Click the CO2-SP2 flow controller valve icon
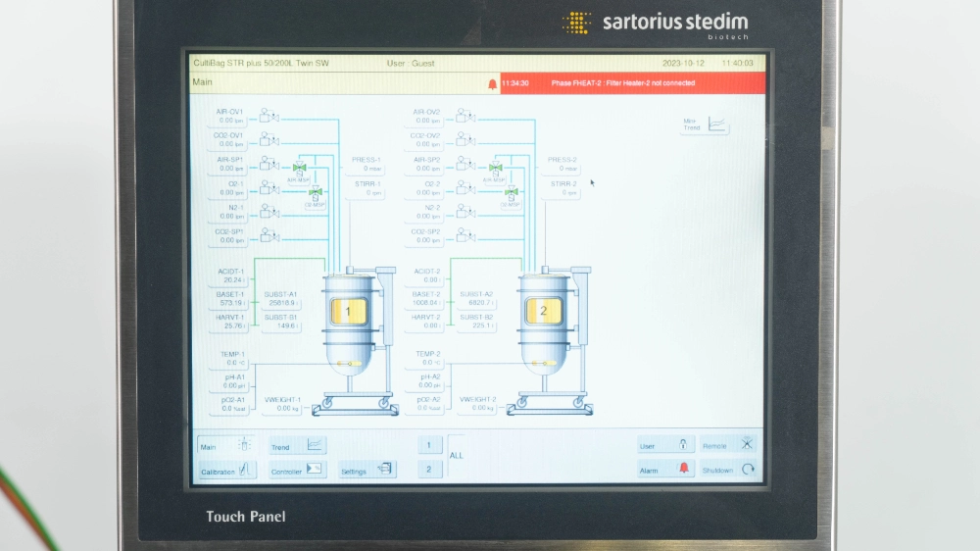The width and height of the screenshot is (980, 551). (x=464, y=236)
